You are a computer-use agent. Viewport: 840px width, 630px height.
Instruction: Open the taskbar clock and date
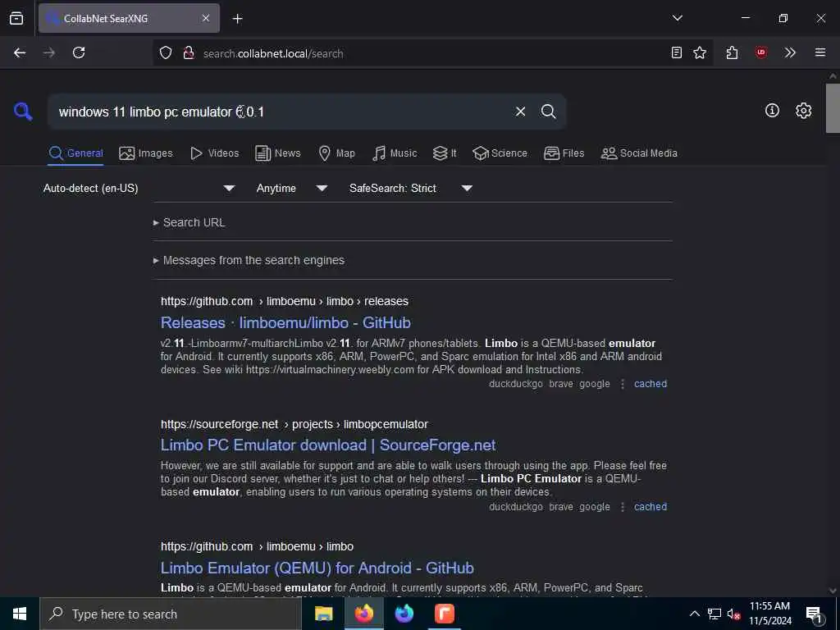pos(769,614)
